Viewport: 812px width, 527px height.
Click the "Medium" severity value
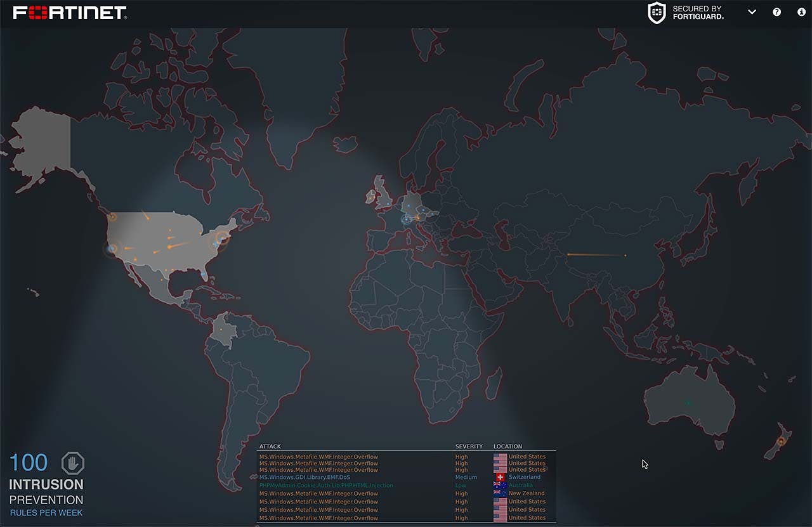466,478
